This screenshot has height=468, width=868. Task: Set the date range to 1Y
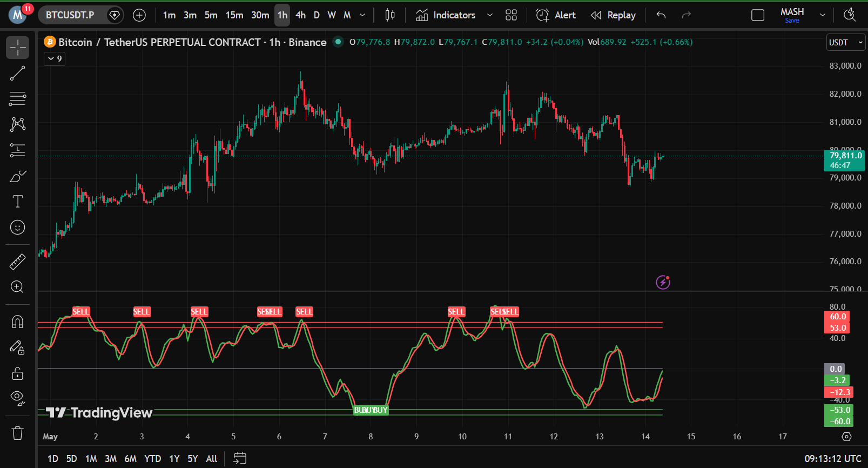click(x=174, y=458)
